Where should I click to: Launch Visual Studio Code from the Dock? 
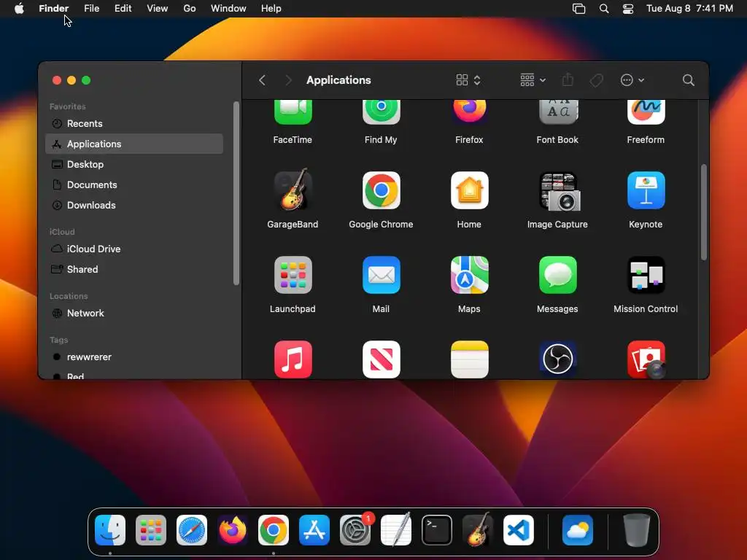click(x=519, y=530)
